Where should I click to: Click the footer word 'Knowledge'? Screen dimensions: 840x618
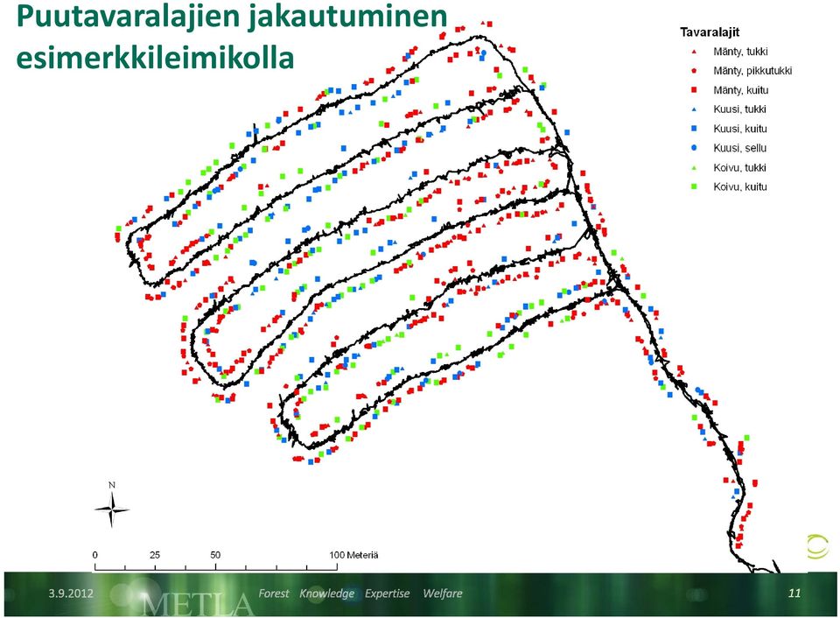click(x=326, y=593)
